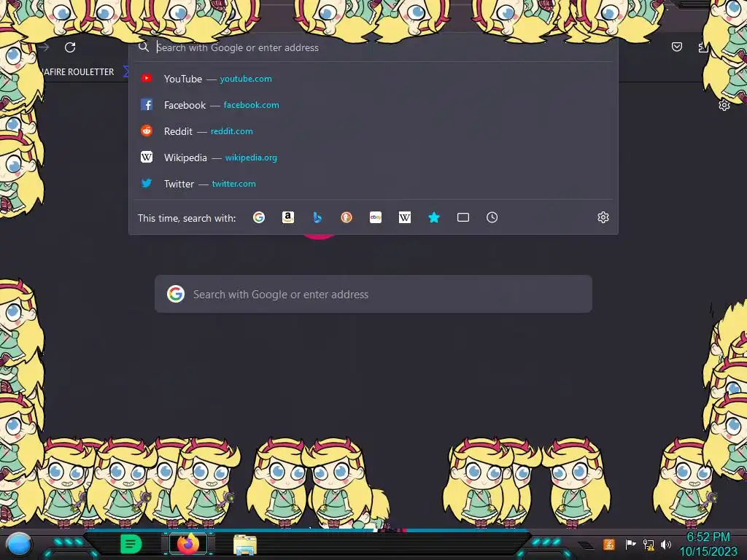Open search settings gear in dropdown
Viewport: 747px width, 560px height.
tap(603, 217)
